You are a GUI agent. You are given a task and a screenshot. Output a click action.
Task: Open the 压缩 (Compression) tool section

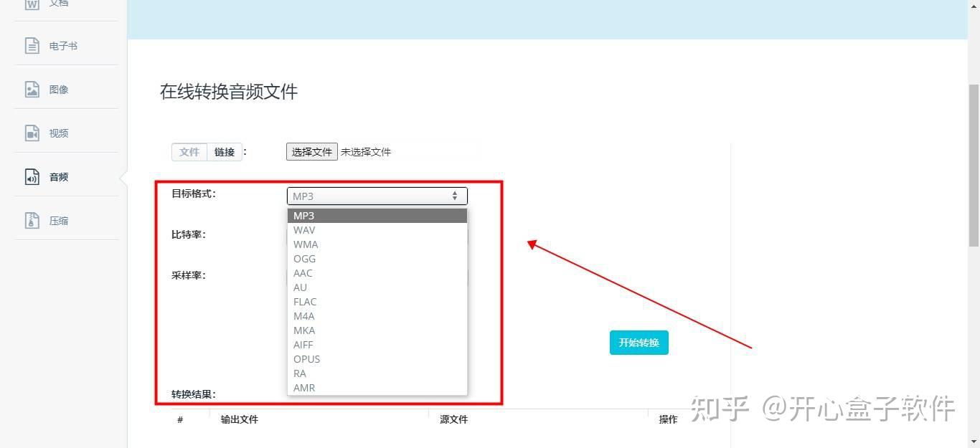(59, 220)
